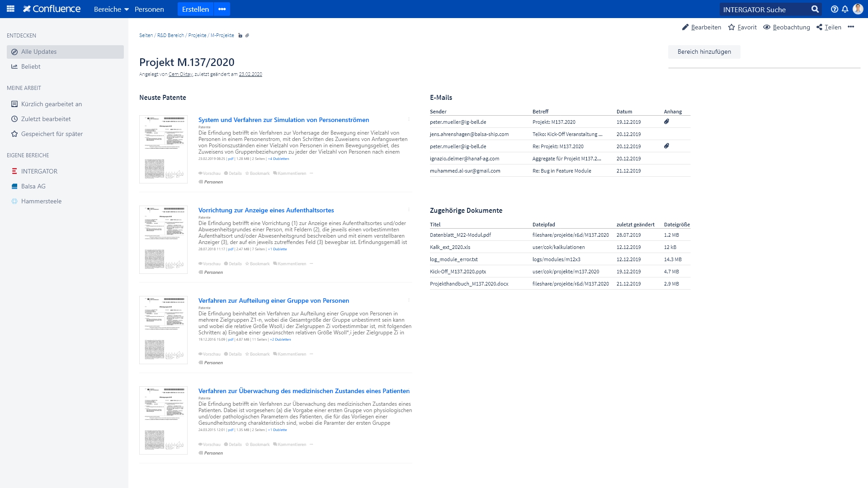
Task: Click the Projekthandbuch_M137.2020.docx file link
Action: point(469,284)
